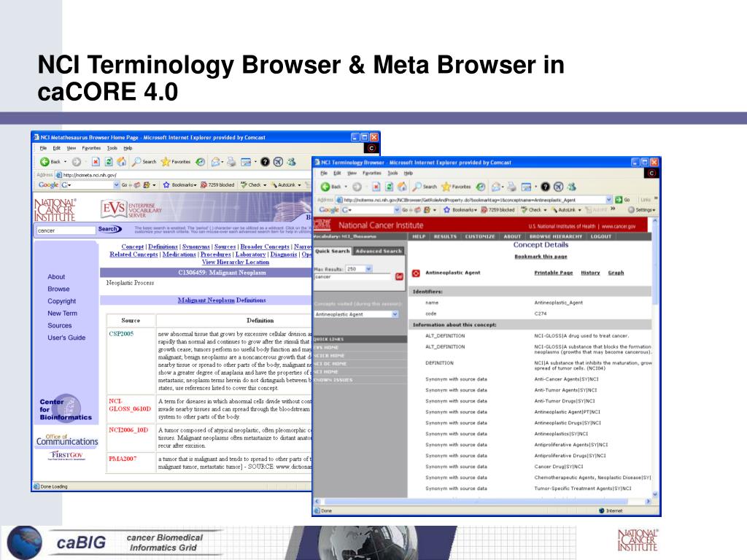The image size is (747, 560).
Task: Switch to Advanced Search tab
Action: [379, 251]
